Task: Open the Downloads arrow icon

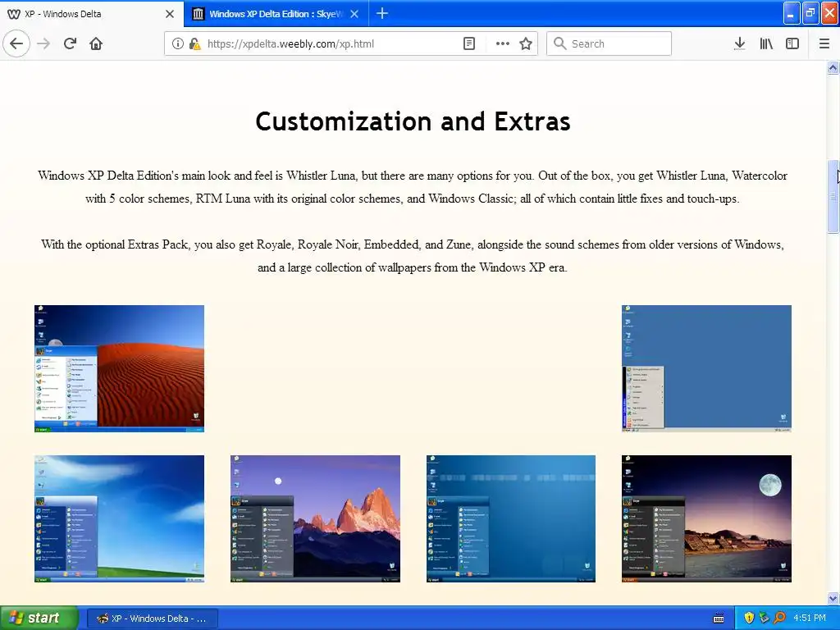Action: coord(740,43)
